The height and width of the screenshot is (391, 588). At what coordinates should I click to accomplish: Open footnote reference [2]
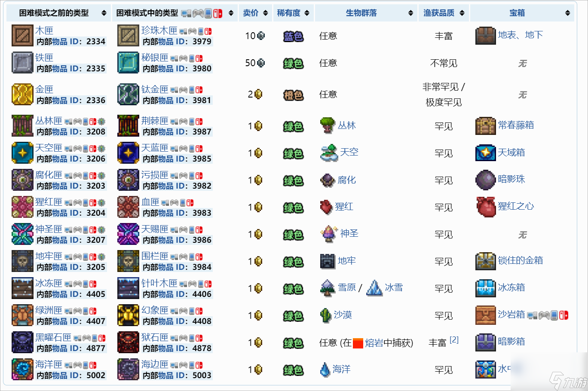(454, 340)
